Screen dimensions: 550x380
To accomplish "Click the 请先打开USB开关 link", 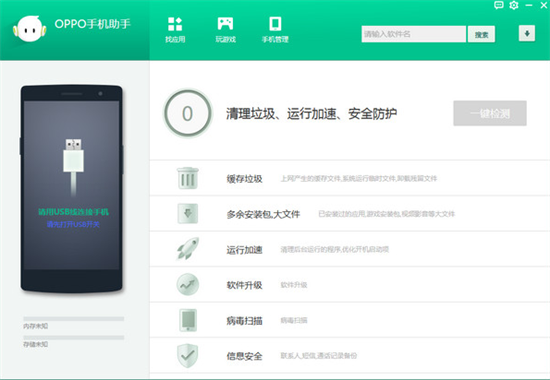I will 73,224.
